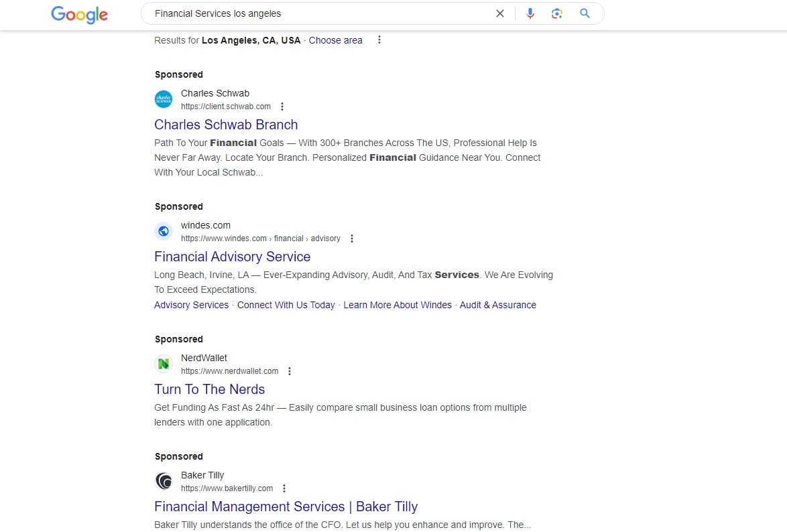Open the Turn To The Nerds ad
Viewport: 787px width, 532px height.
tap(210, 389)
